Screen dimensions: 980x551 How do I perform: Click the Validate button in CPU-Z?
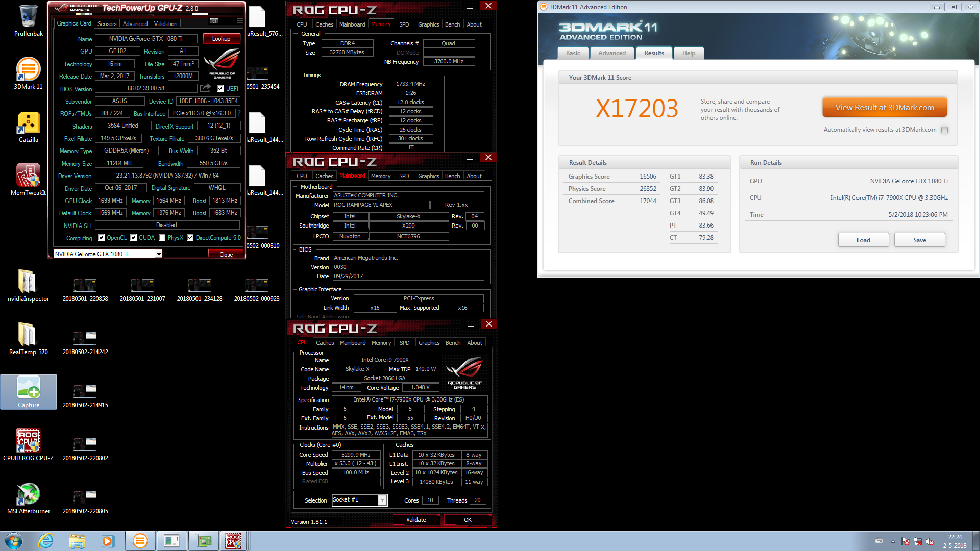416,520
